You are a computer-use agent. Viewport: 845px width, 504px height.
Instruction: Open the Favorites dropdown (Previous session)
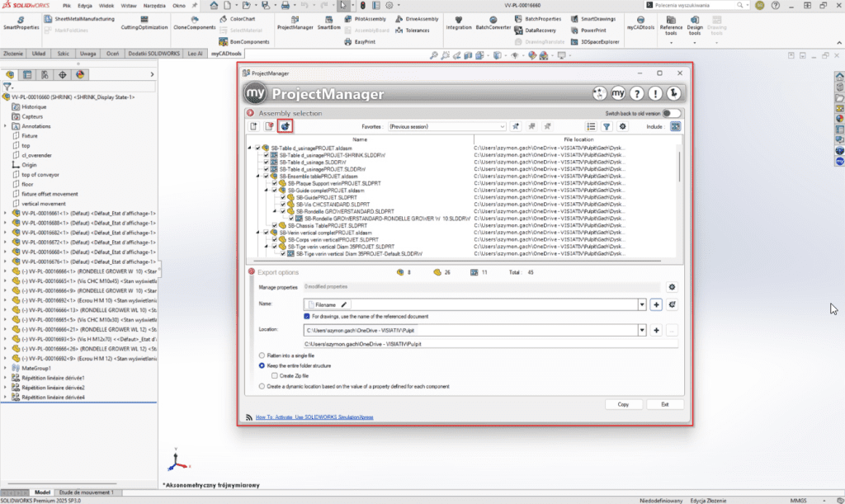tap(446, 126)
